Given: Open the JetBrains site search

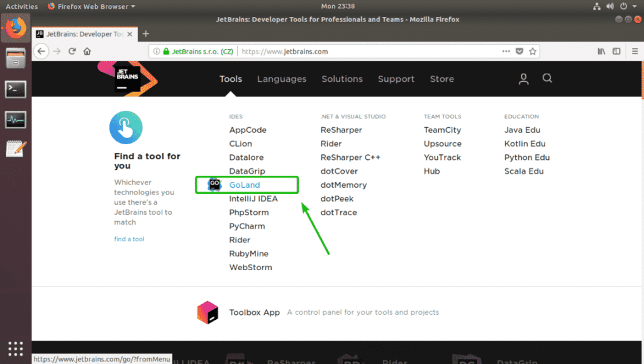Looking at the screenshot, I should tap(547, 78).
